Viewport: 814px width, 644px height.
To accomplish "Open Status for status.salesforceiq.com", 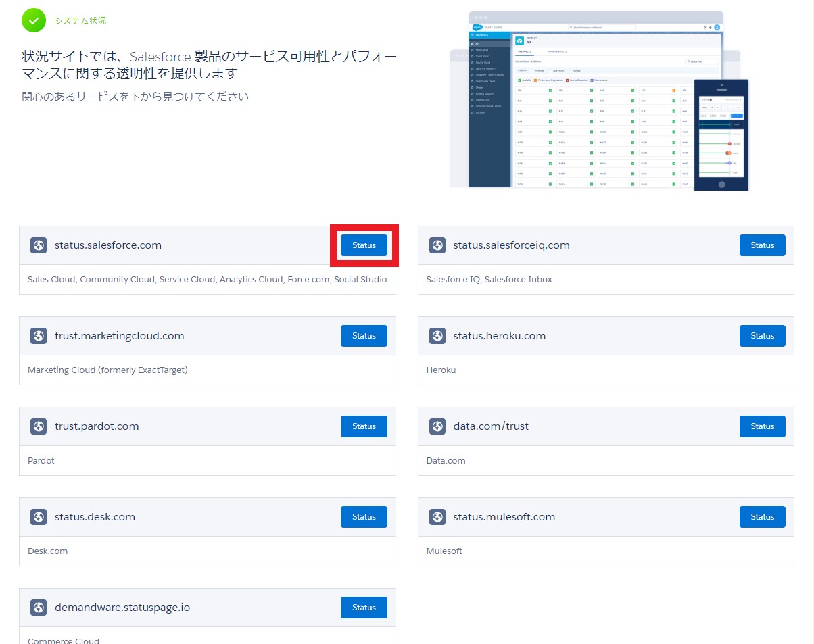I will click(x=762, y=245).
